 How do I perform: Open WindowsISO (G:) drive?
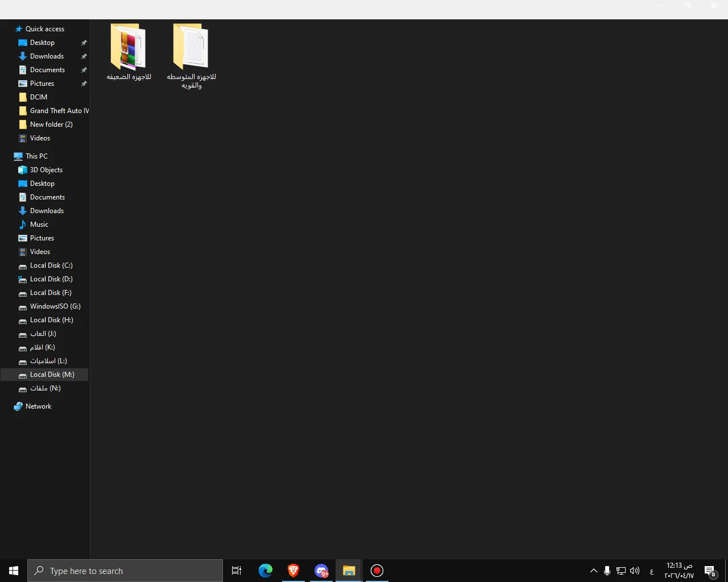[x=55, y=306]
